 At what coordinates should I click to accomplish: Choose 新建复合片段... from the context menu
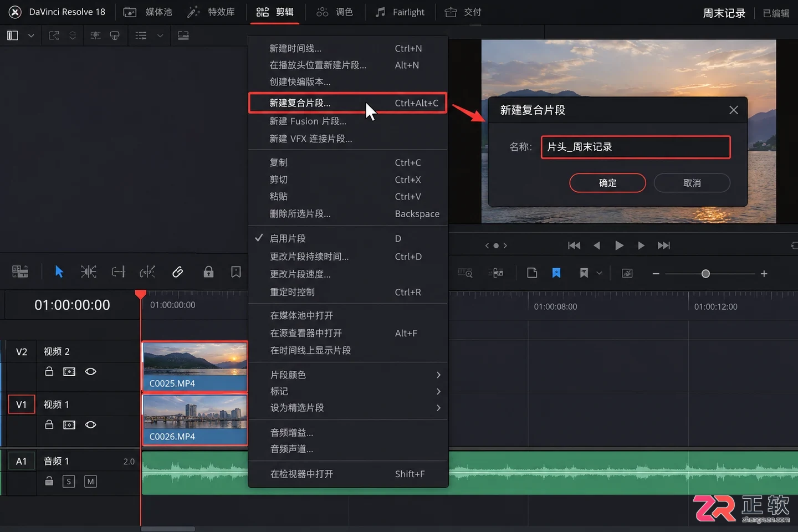pyautogui.click(x=348, y=103)
